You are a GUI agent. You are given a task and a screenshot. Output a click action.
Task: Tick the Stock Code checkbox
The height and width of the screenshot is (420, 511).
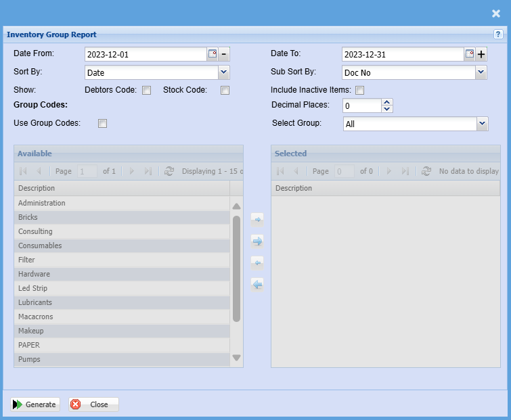click(225, 91)
